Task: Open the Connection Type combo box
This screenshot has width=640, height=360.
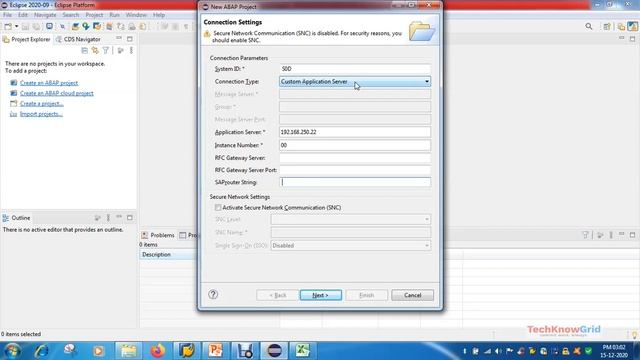Action: 355,82
